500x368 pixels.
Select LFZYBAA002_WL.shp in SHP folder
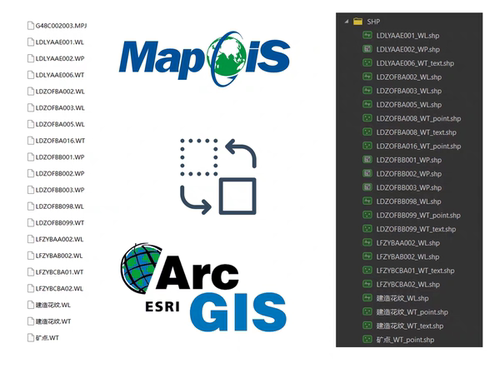click(x=408, y=243)
